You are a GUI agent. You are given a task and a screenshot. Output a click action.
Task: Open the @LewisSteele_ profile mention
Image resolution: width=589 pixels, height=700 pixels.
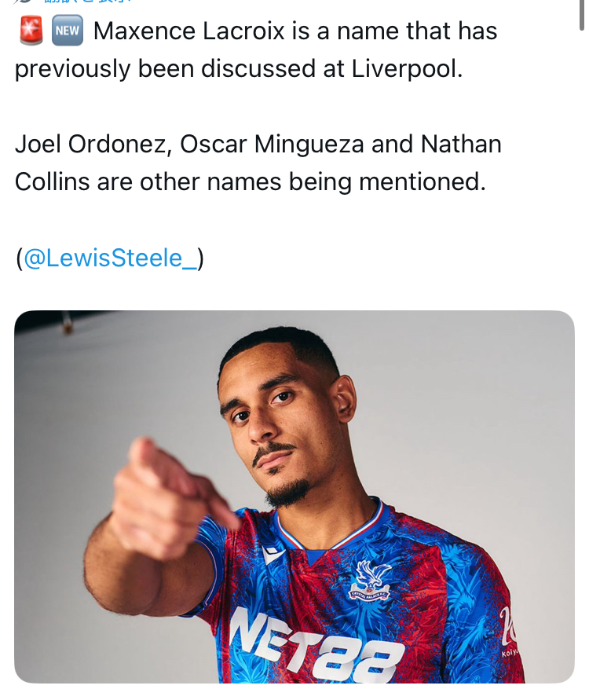tap(111, 258)
